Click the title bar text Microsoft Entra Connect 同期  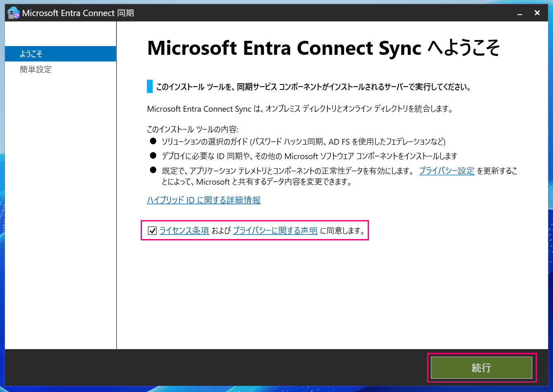78,13
